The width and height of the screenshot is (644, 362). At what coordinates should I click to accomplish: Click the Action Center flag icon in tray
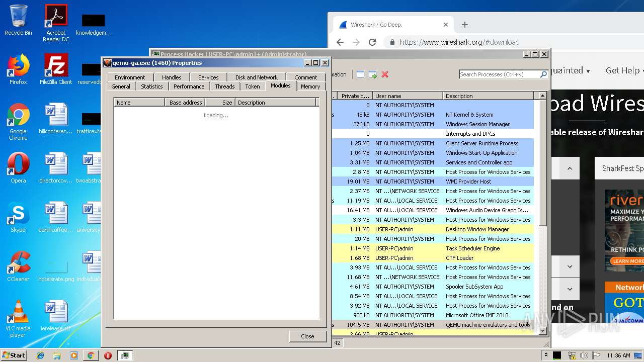pos(597,355)
